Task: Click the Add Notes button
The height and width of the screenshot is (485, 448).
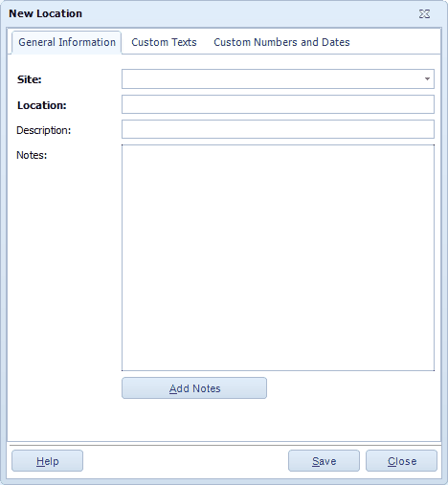Action: click(194, 388)
